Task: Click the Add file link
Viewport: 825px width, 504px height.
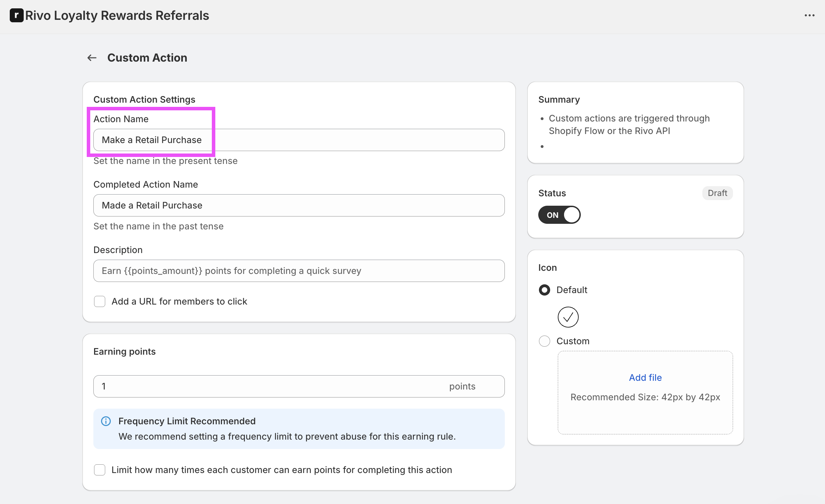Action: [645, 378]
